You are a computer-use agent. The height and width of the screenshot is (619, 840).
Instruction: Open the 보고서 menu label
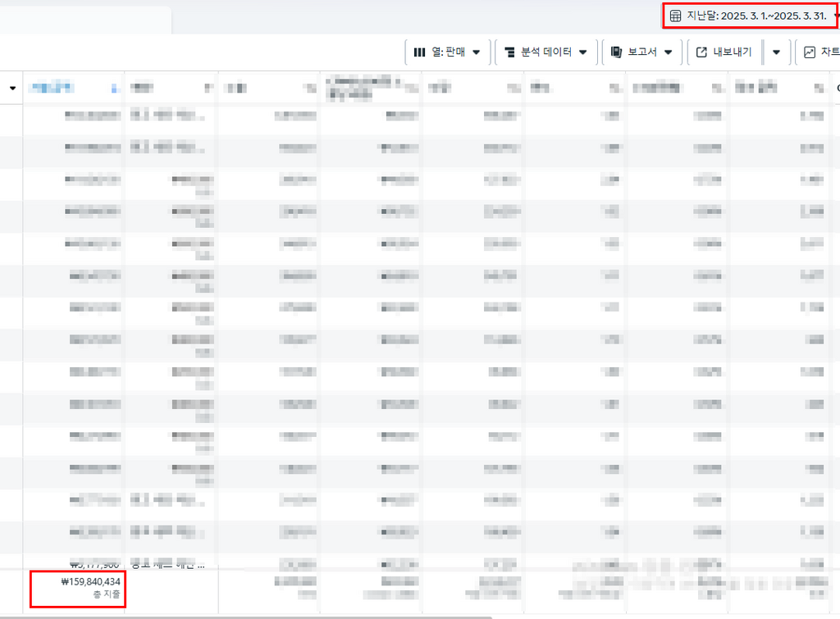coord(644,52)
